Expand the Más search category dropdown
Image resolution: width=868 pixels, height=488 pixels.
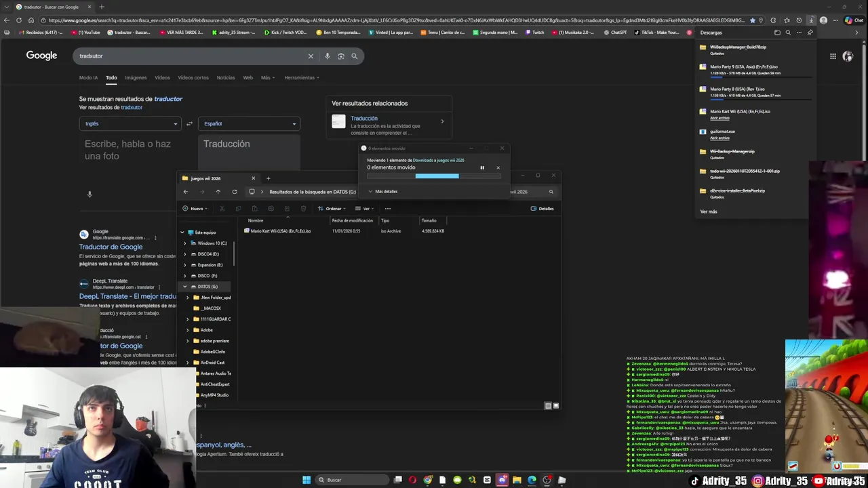pos(268,78)
